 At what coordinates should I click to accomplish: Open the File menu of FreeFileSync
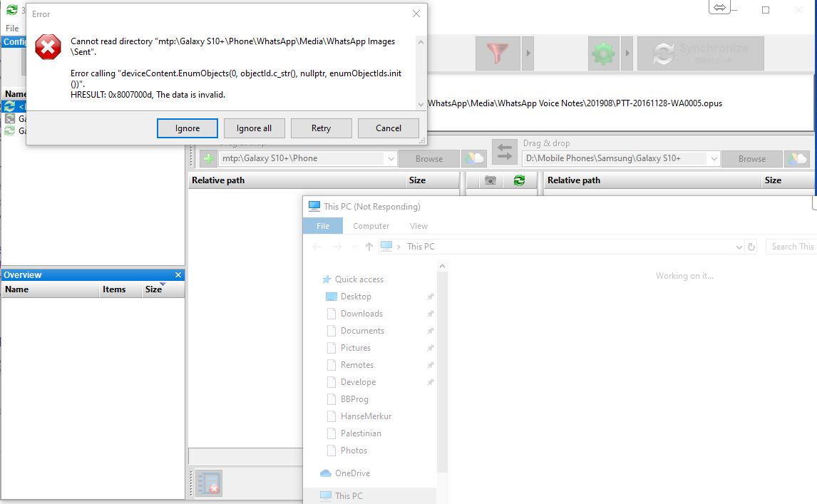click(12, 28)
